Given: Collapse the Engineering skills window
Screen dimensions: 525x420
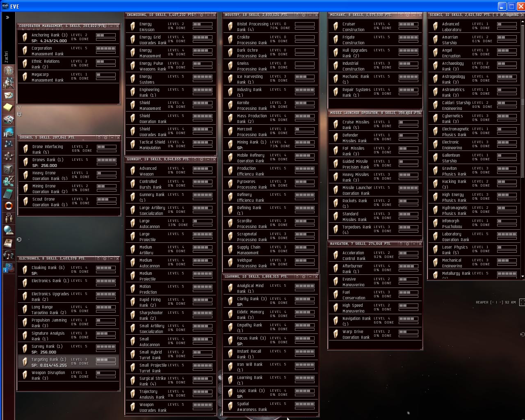Looking at the screenshot, I should click(208, 15).
